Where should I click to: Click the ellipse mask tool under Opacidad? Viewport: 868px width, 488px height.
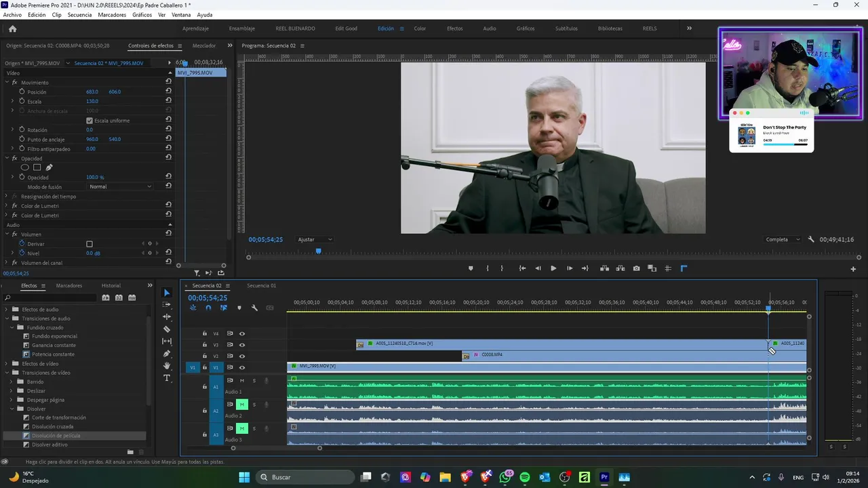25,167
